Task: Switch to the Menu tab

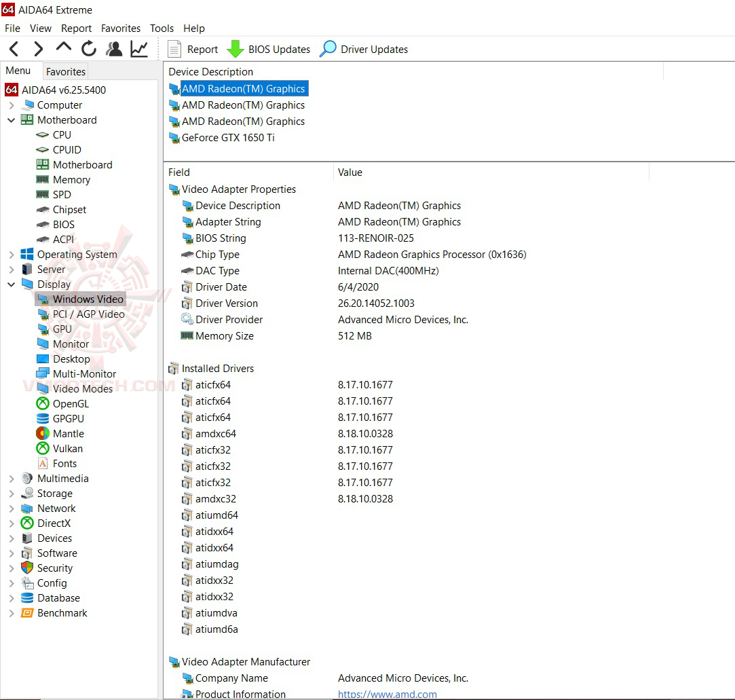Action: 18,71
